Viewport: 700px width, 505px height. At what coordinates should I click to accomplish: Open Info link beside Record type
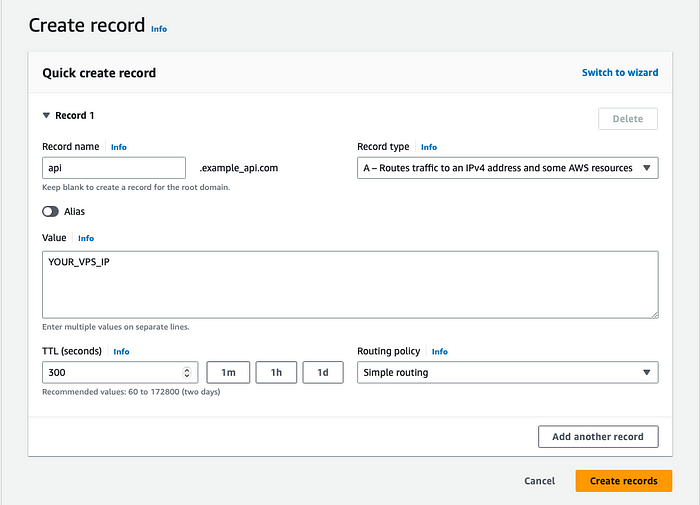[x=429, y=147]
